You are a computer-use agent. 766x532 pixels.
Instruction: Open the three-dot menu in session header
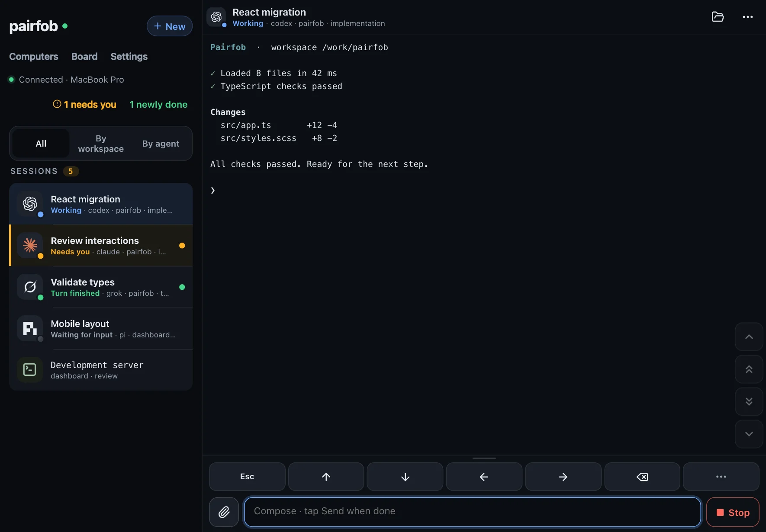coord(747,17)
